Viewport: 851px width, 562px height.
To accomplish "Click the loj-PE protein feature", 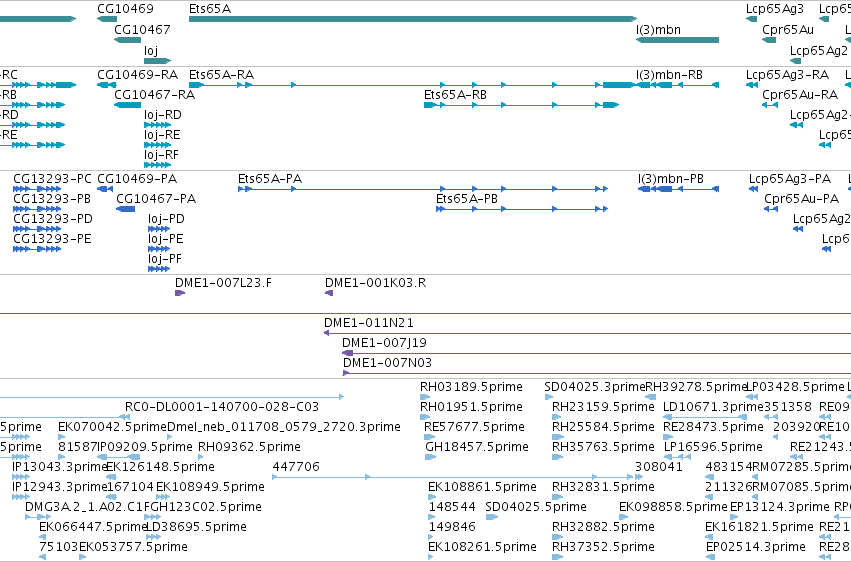I will [159, 249].
